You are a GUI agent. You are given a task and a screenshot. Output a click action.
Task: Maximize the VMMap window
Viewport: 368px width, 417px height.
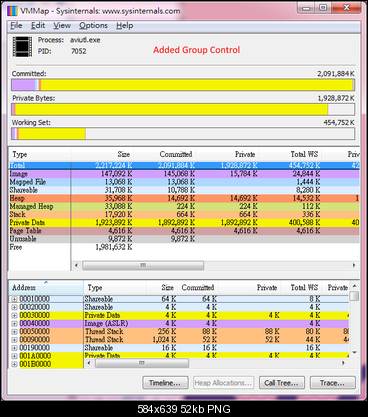[x=323, y=8]
